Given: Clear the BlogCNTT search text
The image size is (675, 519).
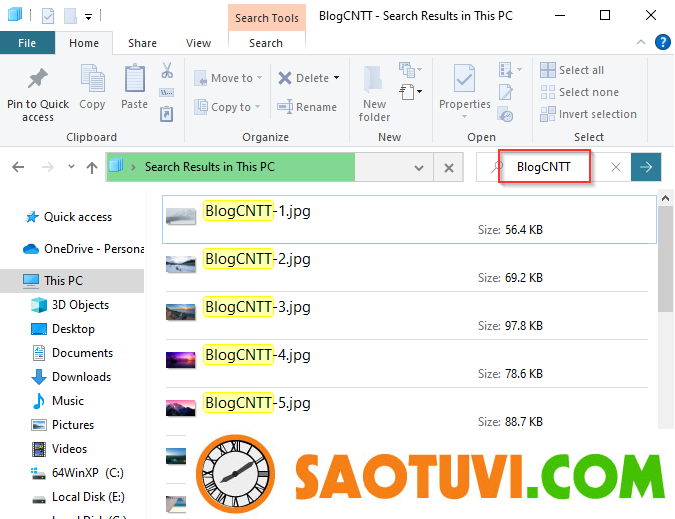Looking at the screenshot, I should coord(616,167).
